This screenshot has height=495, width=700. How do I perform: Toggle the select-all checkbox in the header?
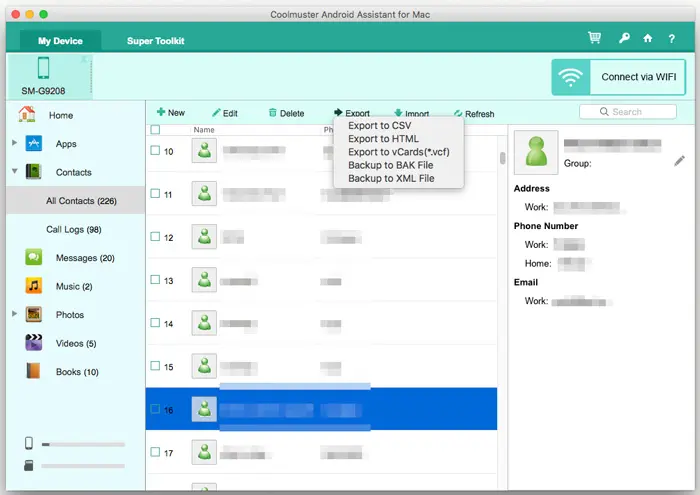pyautogui.click(x=155, y=130)
